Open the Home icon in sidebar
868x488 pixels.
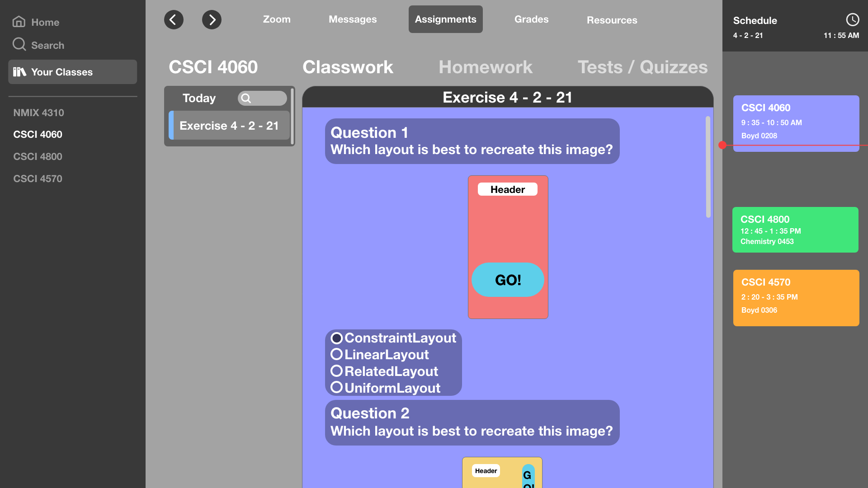19,22
